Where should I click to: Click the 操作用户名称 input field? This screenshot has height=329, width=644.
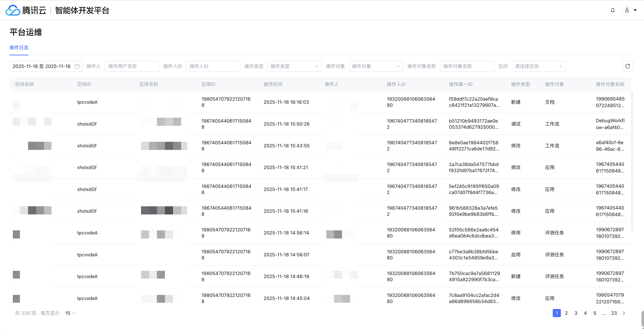click(132, 66)
